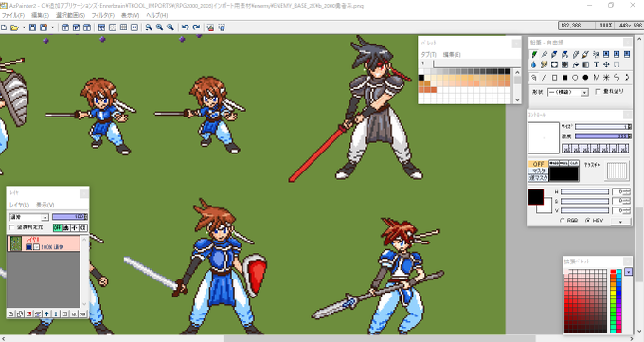Open the layer blend mode dropdown
The height and width of the screenshot is (342, 644).
pyautogui.click(x=28, y=217)
